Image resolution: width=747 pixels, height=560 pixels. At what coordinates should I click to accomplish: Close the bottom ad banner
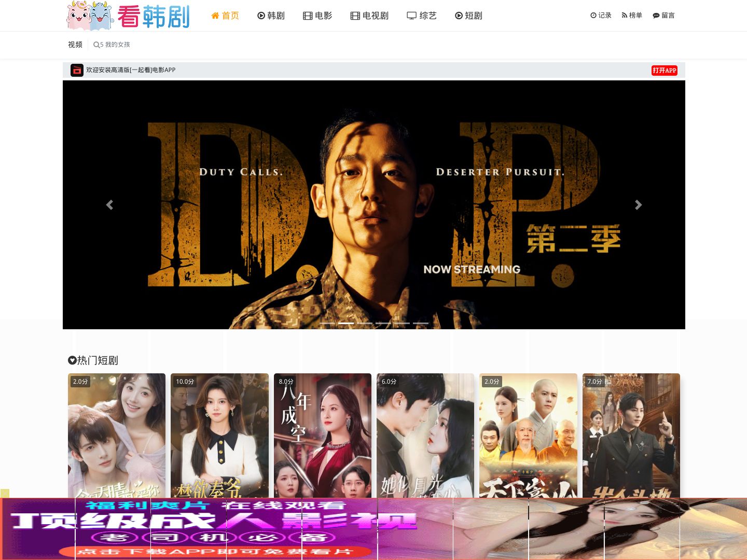[x=5, y=493]
